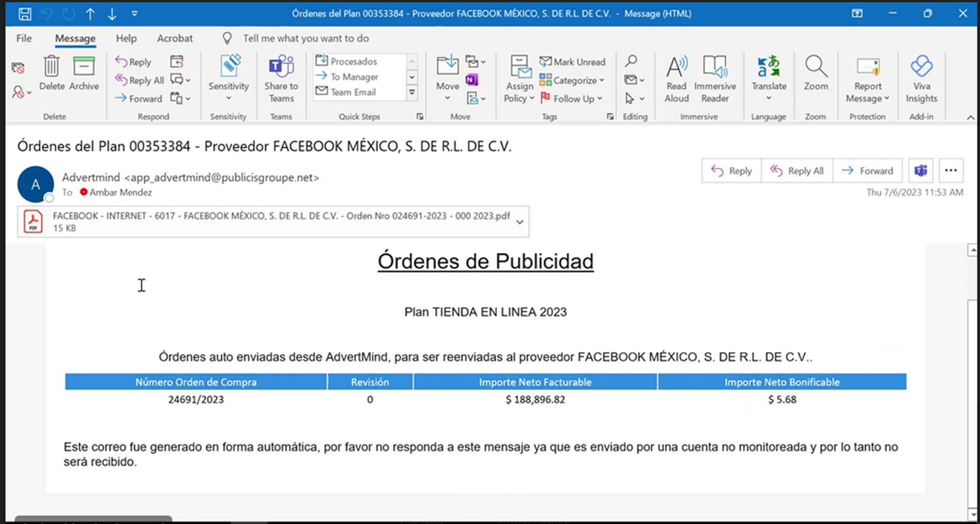Click the Find magnifier in Editing group
The width and height of the screenshot is (980, 524).
(631, 61)
